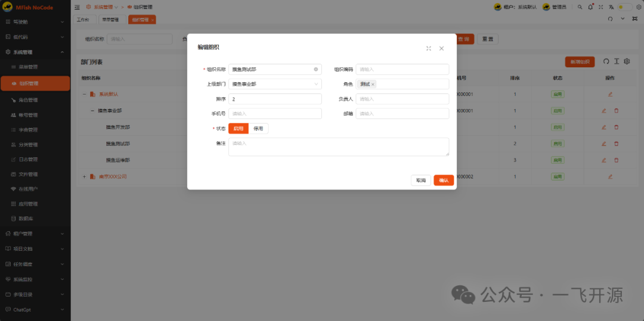
Task: Open the tab bar dropdown chevron
Action: click(x=623, y=19)
